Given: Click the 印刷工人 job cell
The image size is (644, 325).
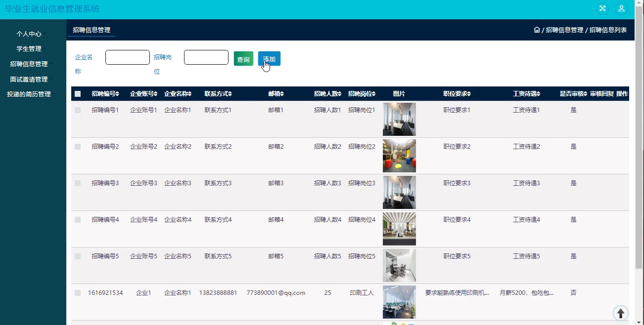Looking at the screenshot, I should [362, 293].
